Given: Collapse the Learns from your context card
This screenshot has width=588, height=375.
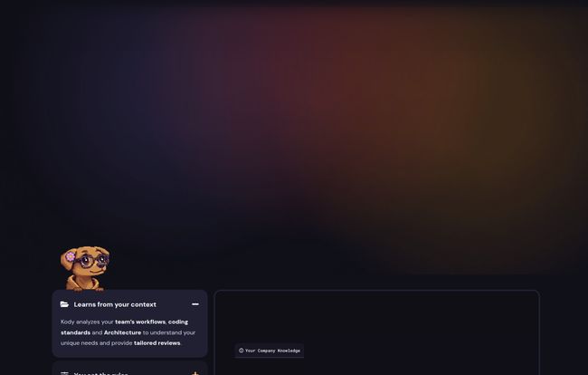Looking at the screenshot, I should pos(195,304).
